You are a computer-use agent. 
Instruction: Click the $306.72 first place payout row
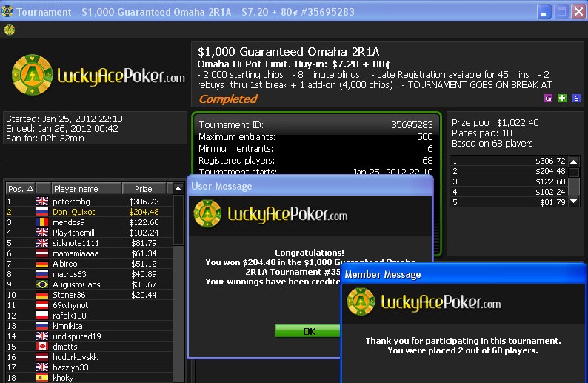510,161
